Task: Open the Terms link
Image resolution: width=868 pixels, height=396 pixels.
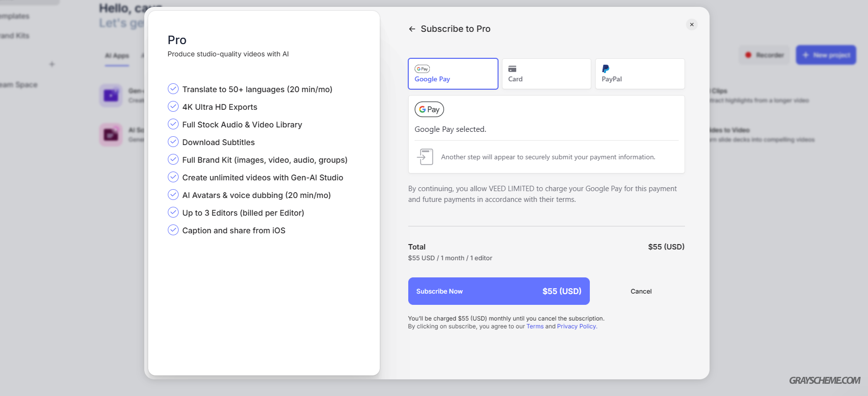Action: tap(535, 326)
